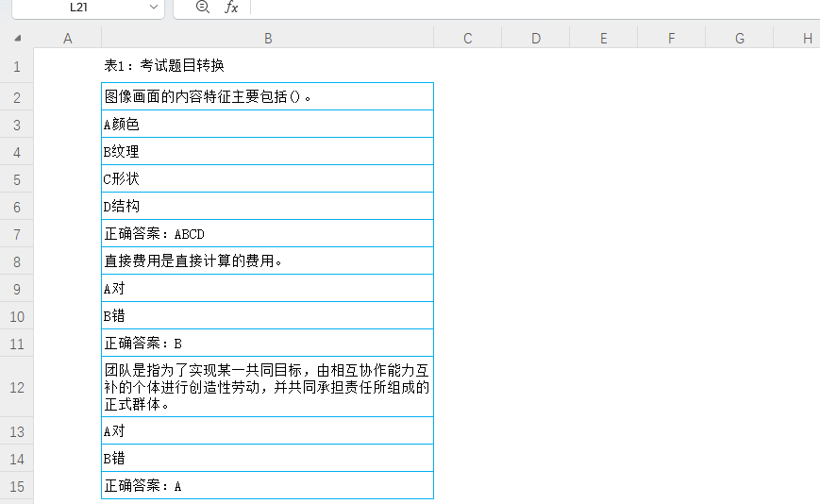820x504 pixels.
Task: Select row 13 header
Action: point(17,432)
